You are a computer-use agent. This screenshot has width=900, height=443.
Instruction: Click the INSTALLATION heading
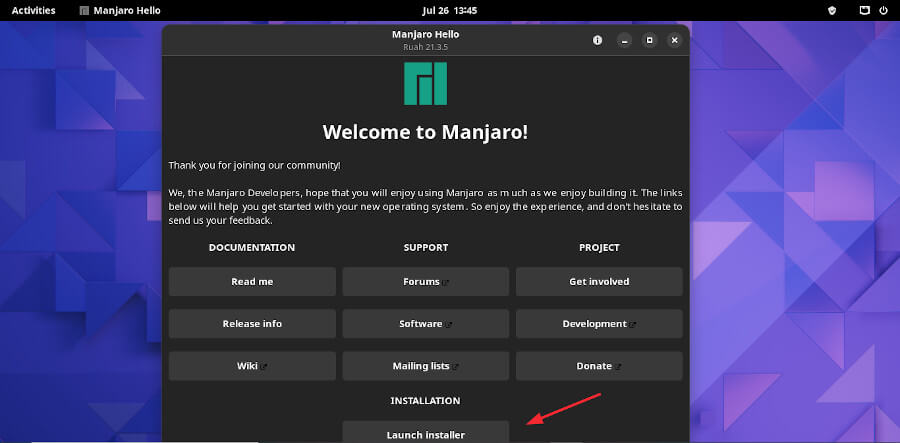[x=425, y=401]
